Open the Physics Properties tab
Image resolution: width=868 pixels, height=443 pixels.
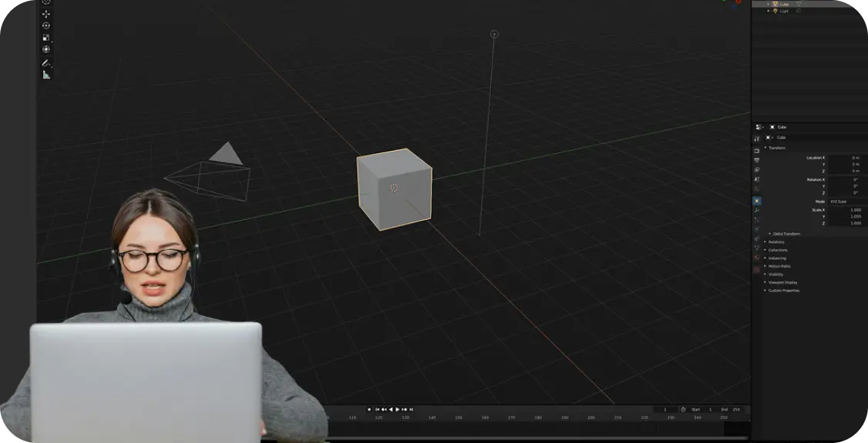coord(756,228)
